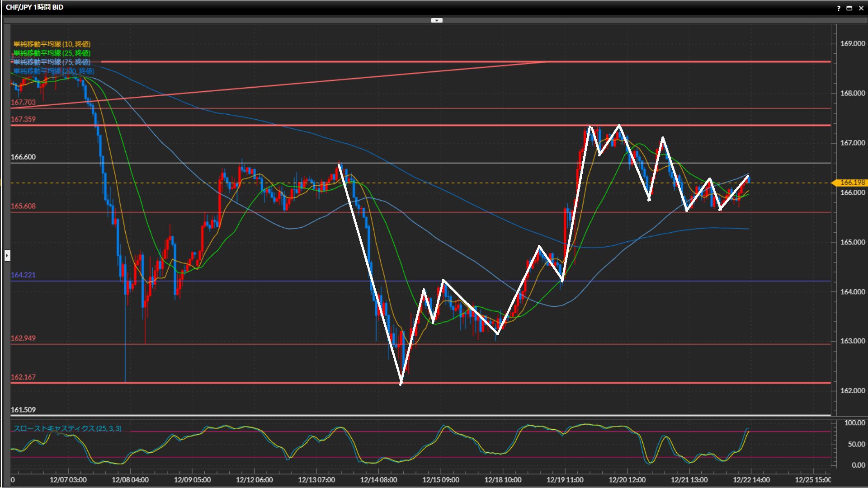
Task: Click the 12/19 11:00 time axis label
Action: pyautogui.click(x=565, y=480)
